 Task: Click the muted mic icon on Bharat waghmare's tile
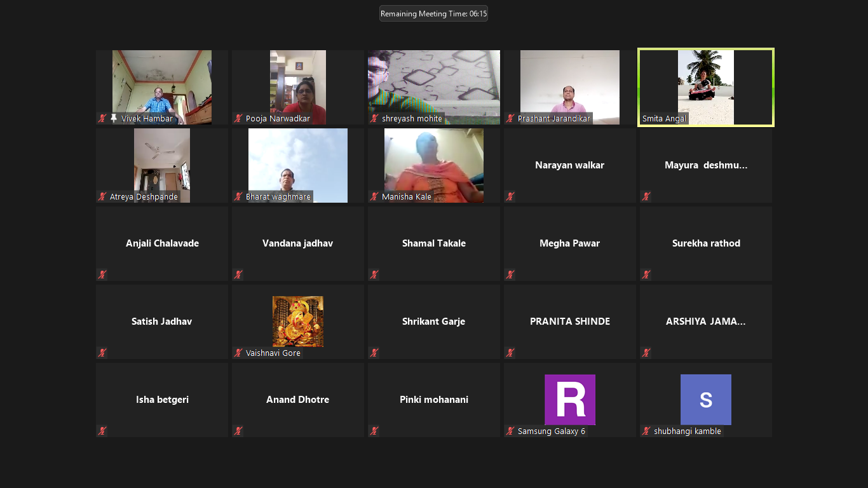(238, 197)
